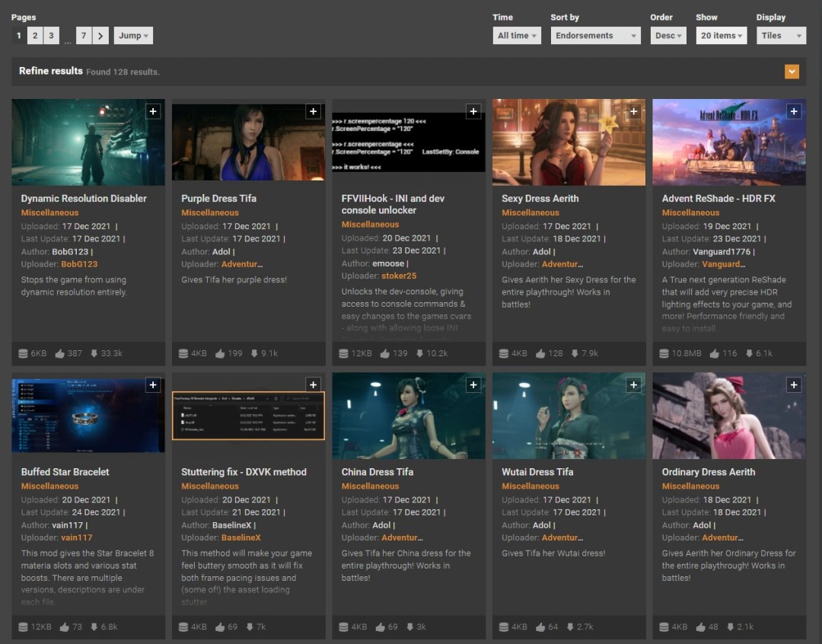Click file size icon on FFVIIHook tile
The height and width of the screenshot is (644, 822).
click(344, 353)
